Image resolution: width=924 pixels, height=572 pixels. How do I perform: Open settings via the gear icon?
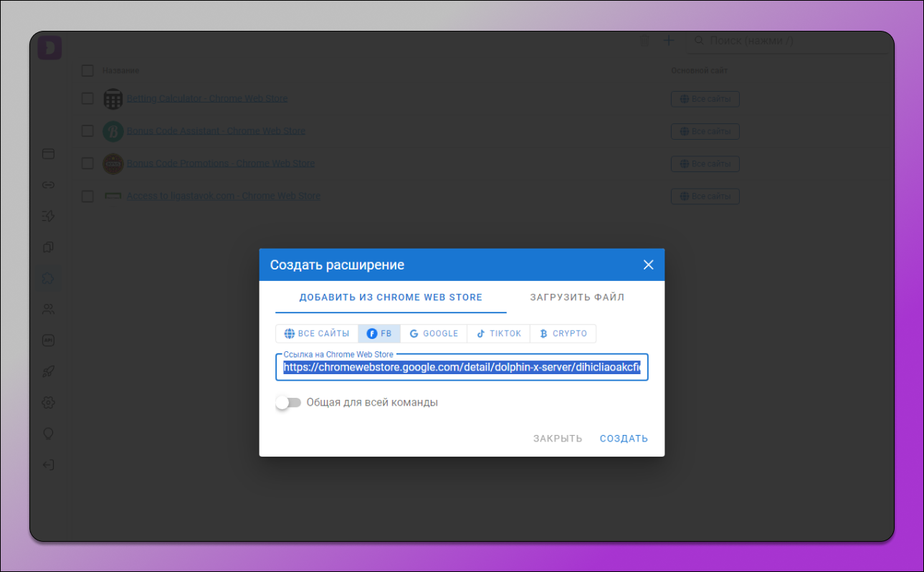49,403
